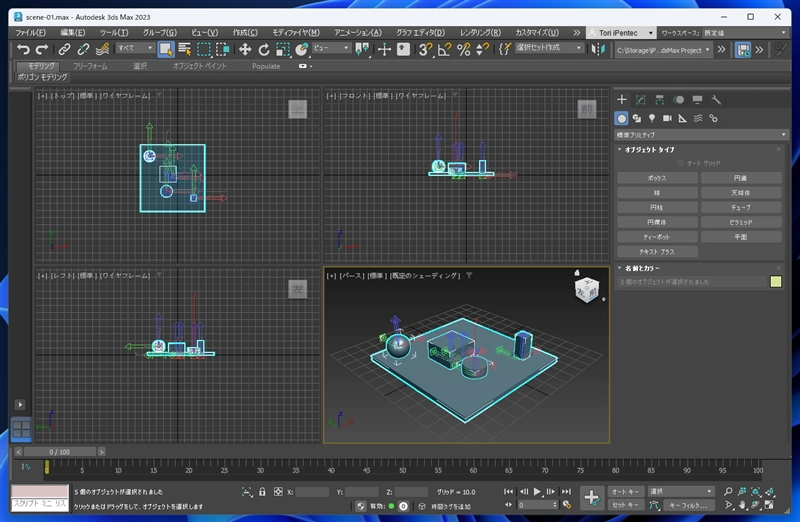Click the ViewCube in the perspective viewport
Screen dimensions: 800x522
click(x=587, y=290)
